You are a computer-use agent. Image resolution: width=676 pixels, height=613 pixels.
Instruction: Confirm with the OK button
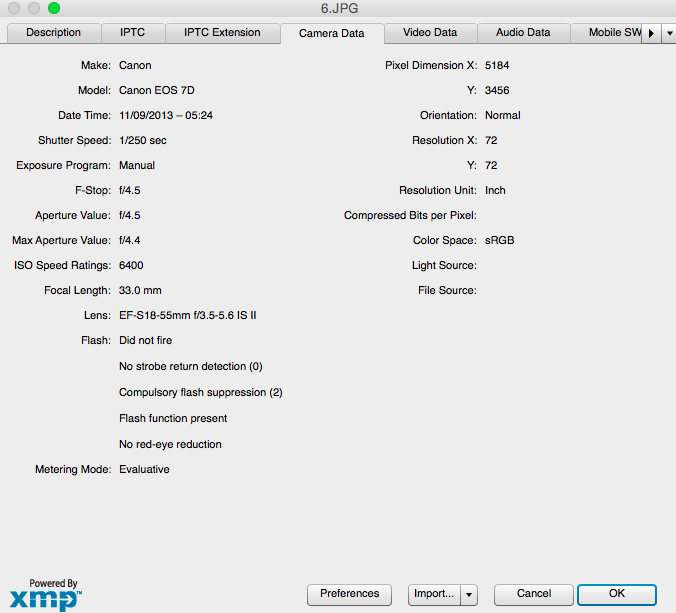coord(617,594)
